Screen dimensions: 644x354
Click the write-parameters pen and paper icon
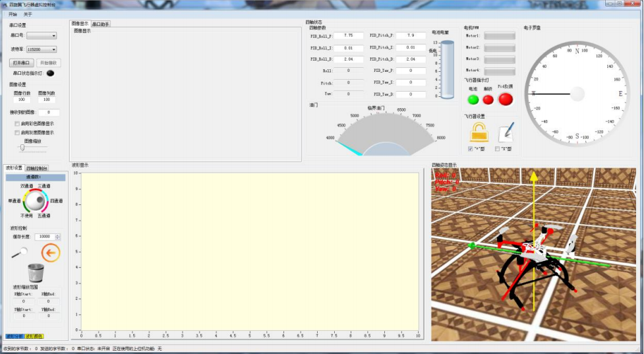[x=506, y=133]
